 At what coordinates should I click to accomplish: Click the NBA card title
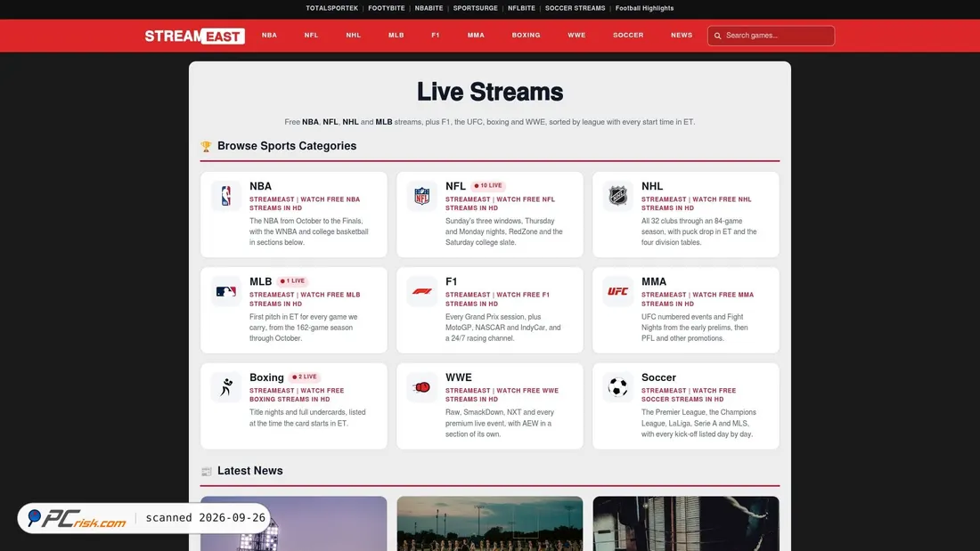261,186
